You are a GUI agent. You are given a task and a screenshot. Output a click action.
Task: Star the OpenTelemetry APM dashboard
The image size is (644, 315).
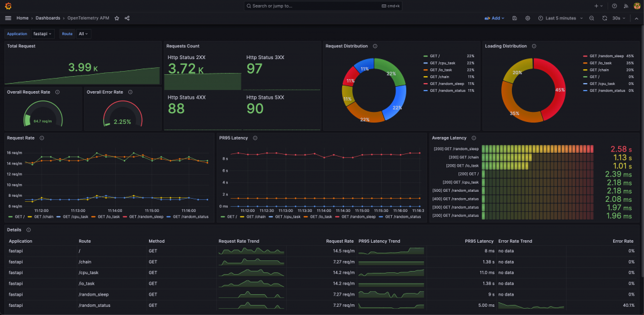(116, 18)
